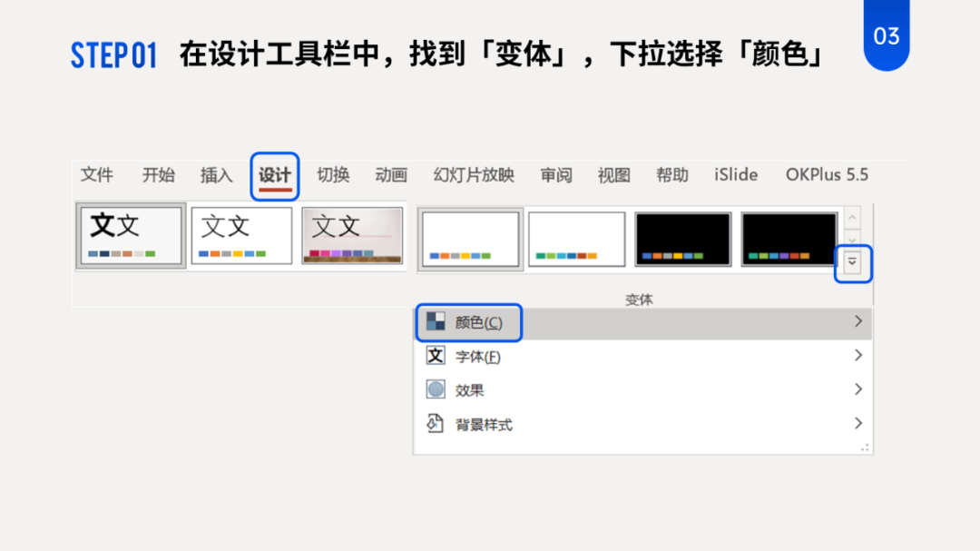
Task: Expand the variants gallery More dropdown
Action: 852,262
